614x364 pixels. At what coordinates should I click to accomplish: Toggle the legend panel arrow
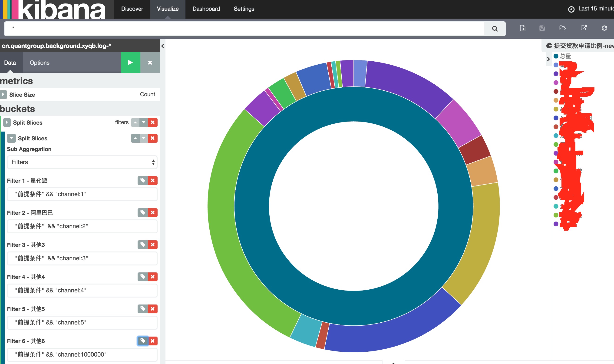[548, 59]
